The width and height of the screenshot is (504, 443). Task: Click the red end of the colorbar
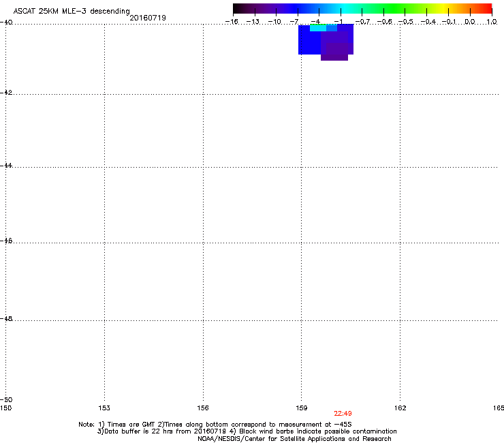click(x=487, y=8)
